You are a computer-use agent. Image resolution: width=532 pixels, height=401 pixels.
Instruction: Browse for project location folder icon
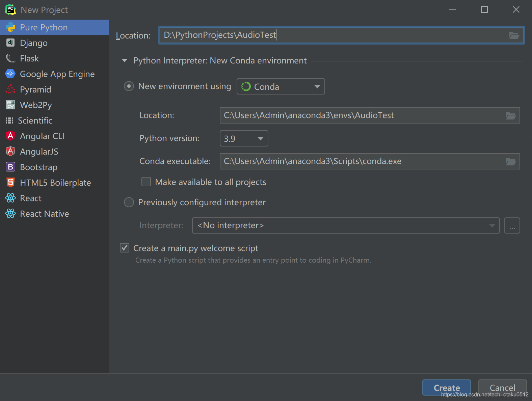tap(514, 35)
